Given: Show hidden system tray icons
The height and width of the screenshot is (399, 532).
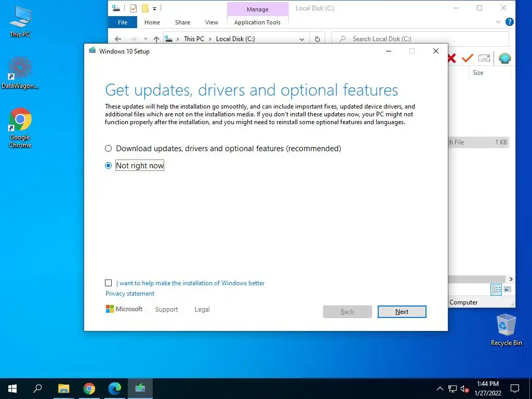Looking at the screenshot, I should click(x=440, y=389).
